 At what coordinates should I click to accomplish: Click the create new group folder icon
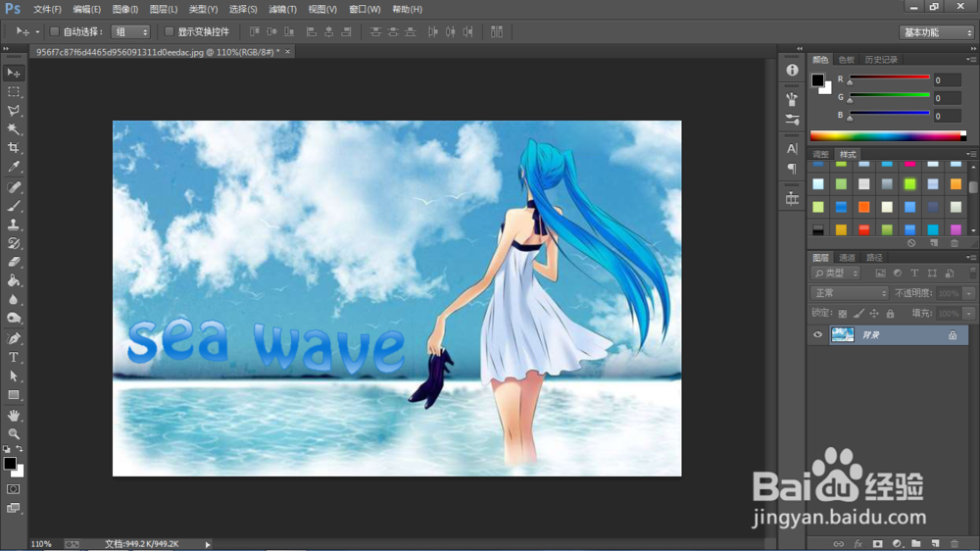point(915,543)
